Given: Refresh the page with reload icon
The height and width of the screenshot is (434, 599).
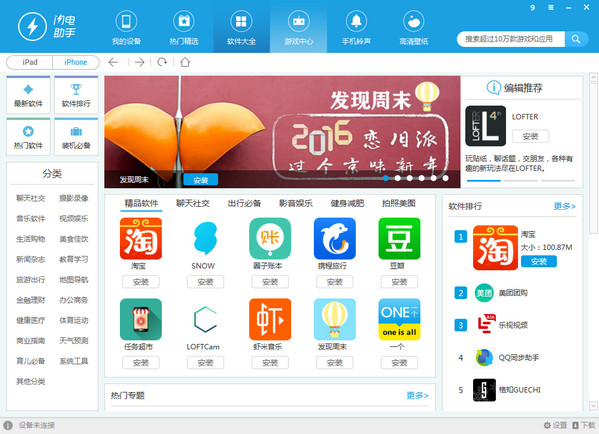Looking at the screenshot, I should coord(162,62).
